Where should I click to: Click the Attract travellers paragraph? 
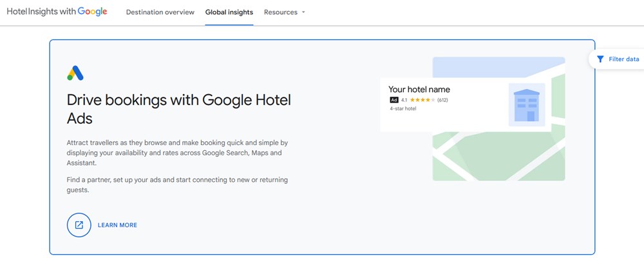(x=177, y=153)
